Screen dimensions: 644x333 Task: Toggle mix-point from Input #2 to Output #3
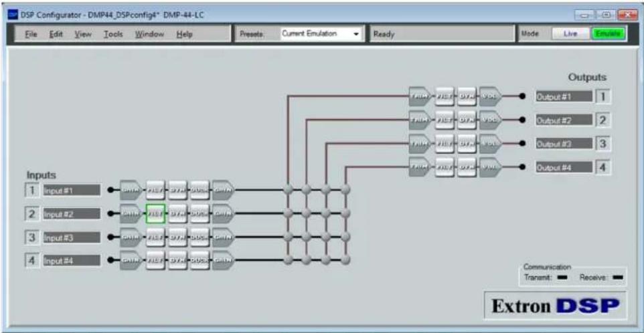point(326,213)
